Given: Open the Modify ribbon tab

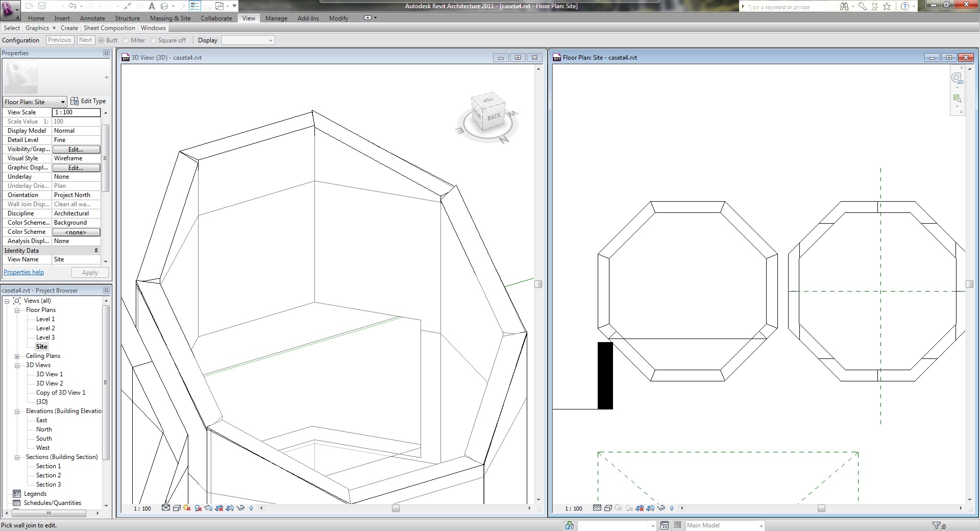Looking at the screenshot, I should [338, 18].
